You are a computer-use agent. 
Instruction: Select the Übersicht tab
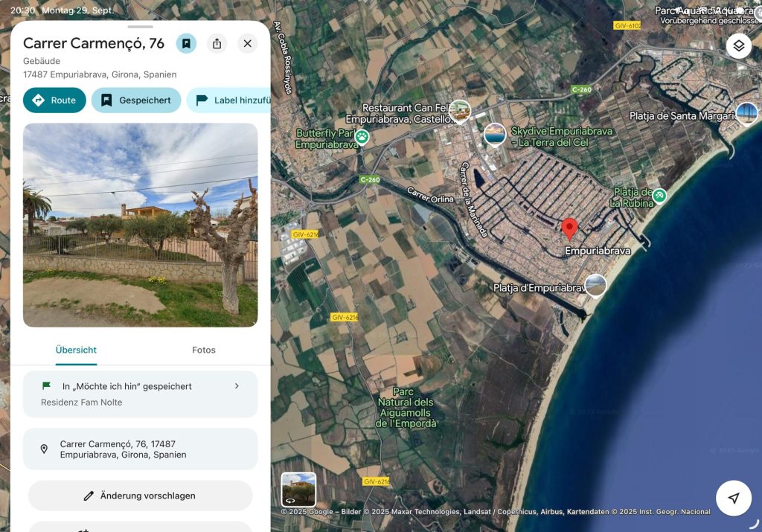tap(76, 350)
